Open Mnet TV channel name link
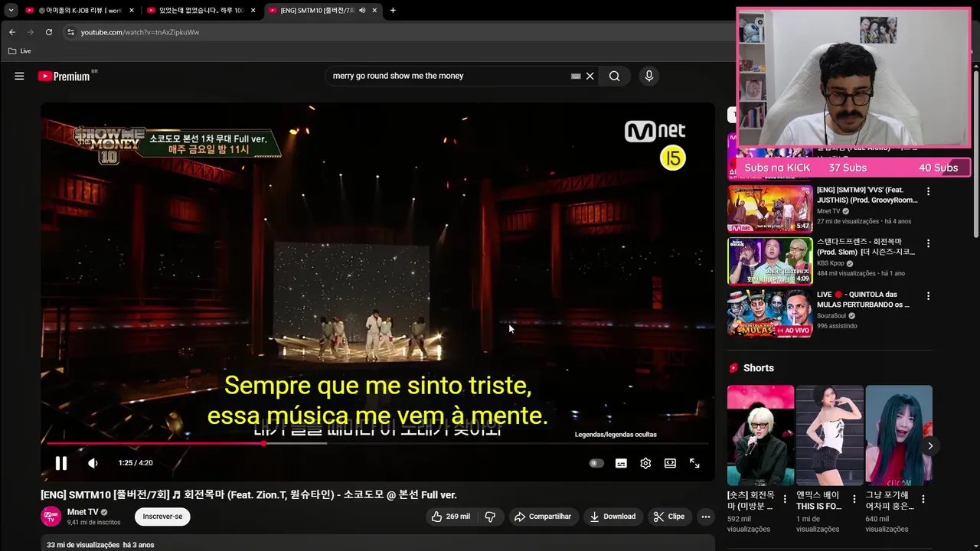Viewport: 980px width, 551px height. pos(83,512)
